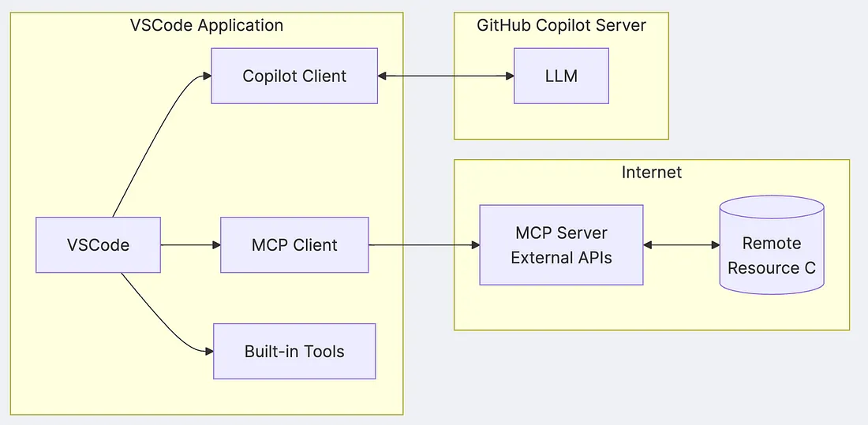This screenshot has height=425, width=868.
Task: Select the Copilot Client node
Action: pos(294,76)
